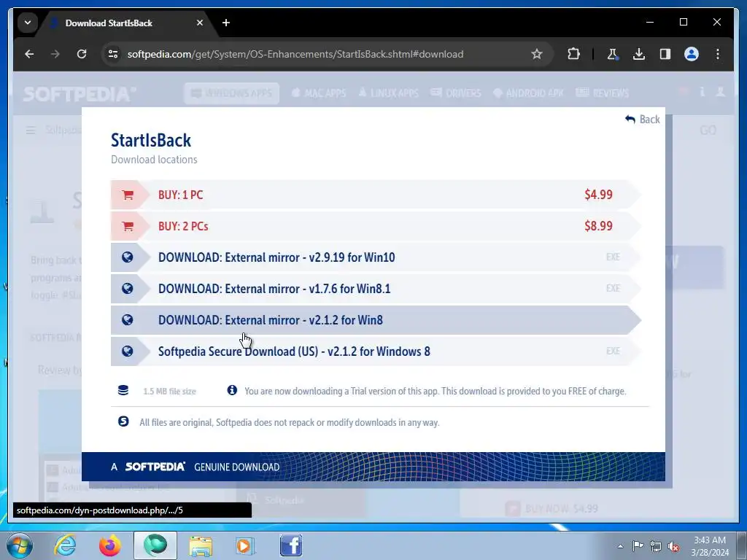The width and height of the screenshot is (747, 560).
Task: Click the cart icon for BUY: 2 PCs
Action: coord(127,226)
